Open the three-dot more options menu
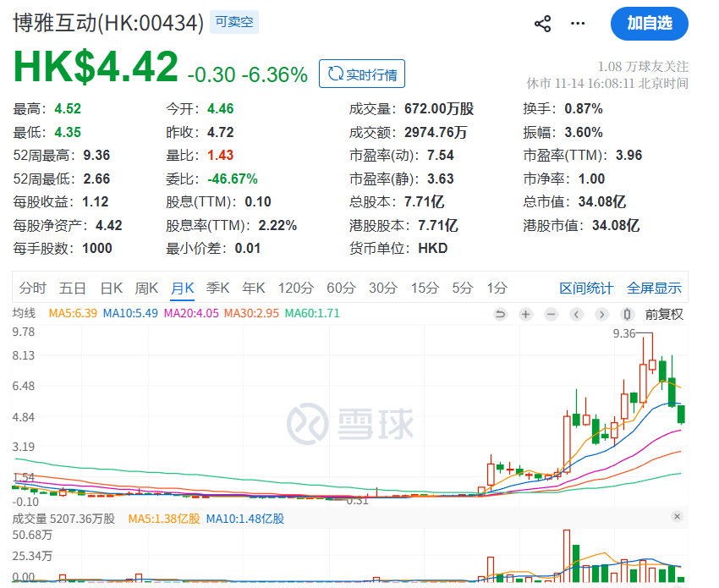Viewport: 719px width, 588px height. [x=578, y=24]
